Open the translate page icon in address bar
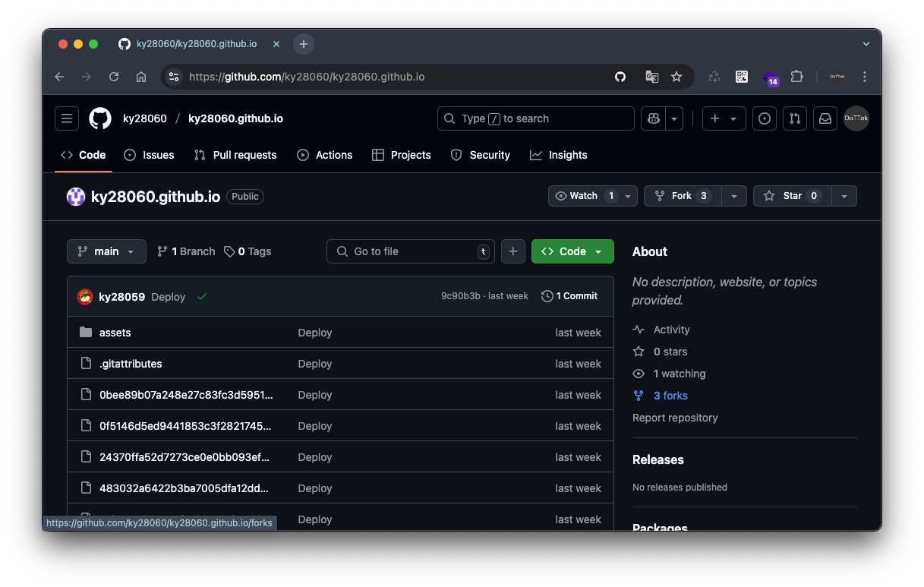The image size is (924, 587). (x=651, y=77)
